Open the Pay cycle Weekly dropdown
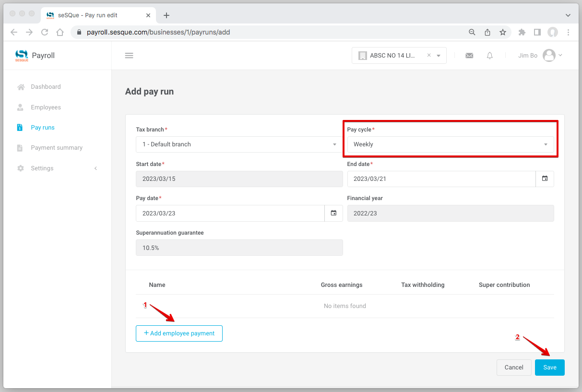 pyautogui.click(x=450, y=144)
